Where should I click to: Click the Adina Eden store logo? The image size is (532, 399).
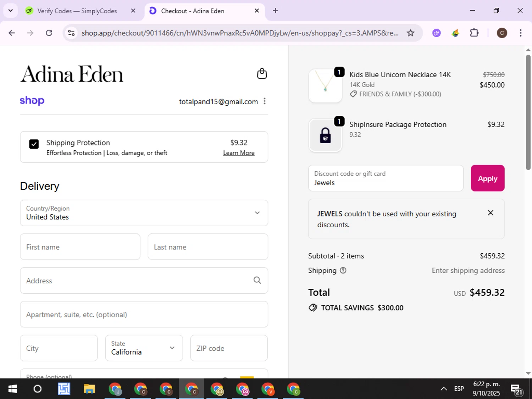tap(72, 74)
